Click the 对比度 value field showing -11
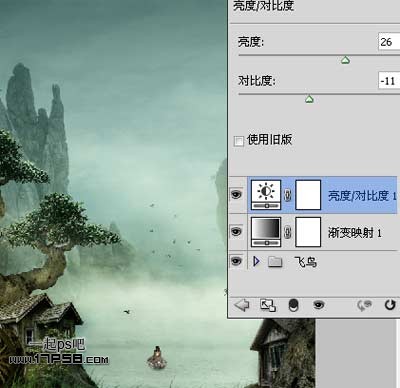 tap(389, 81)
